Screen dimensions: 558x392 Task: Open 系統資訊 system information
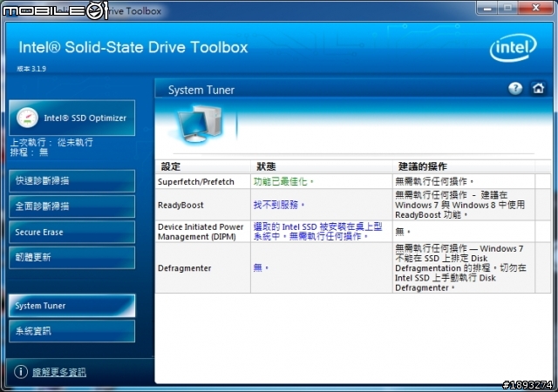click(x=71, y=331)
